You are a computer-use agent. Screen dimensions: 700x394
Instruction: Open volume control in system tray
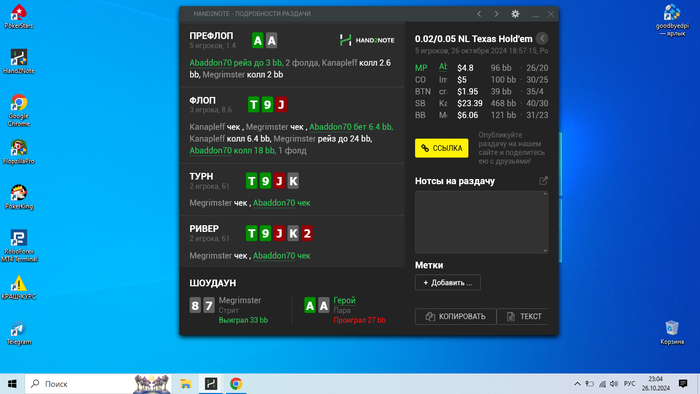[x=614, y=384]
